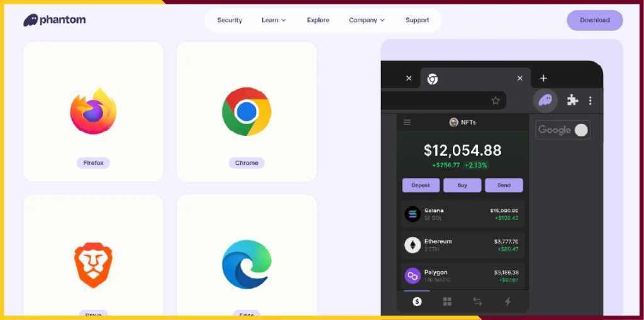Click the Ethereum $3,777.70 value
644x320 pixels.
click(x=506, y=241)
